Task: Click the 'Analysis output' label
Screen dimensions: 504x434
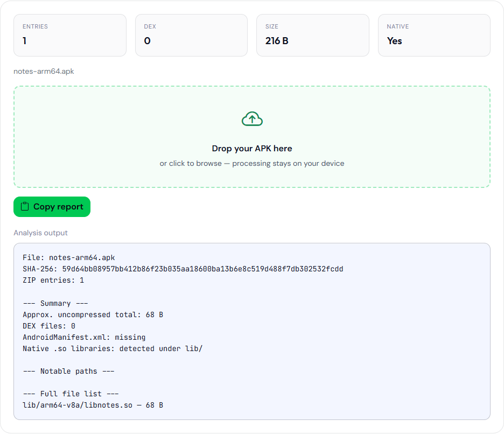Action: pyautogui.click(x=40, y=233)
